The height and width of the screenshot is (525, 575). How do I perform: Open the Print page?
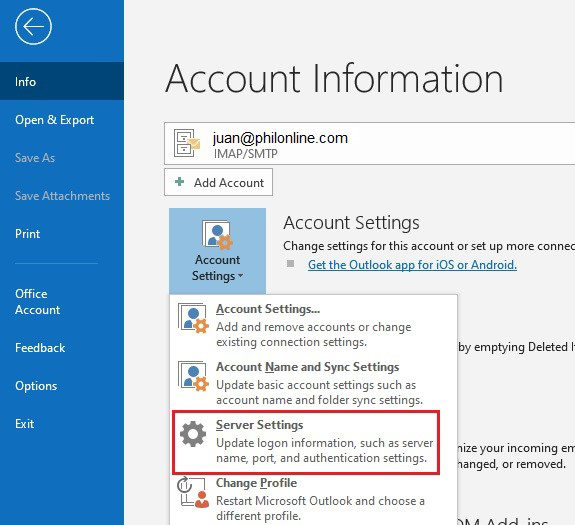click(62, 234)
